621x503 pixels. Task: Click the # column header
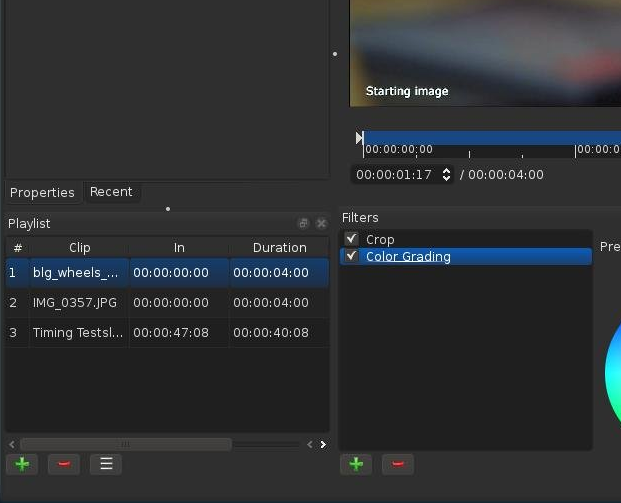[17, 248]
